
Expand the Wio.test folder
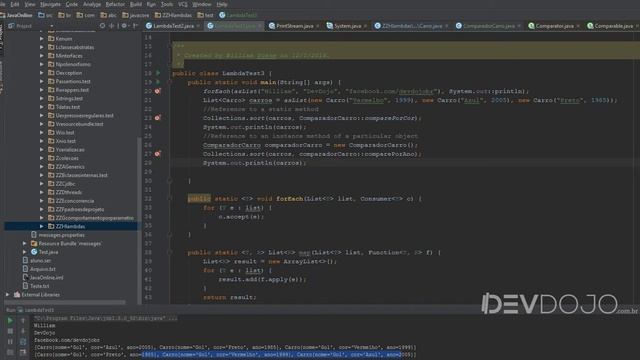click(x=42, y=133)
